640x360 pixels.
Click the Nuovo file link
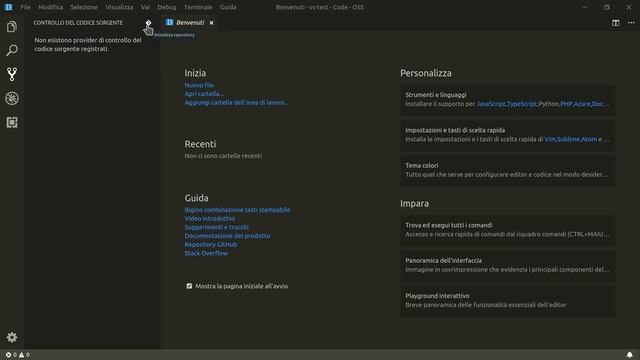coord(199,85)
